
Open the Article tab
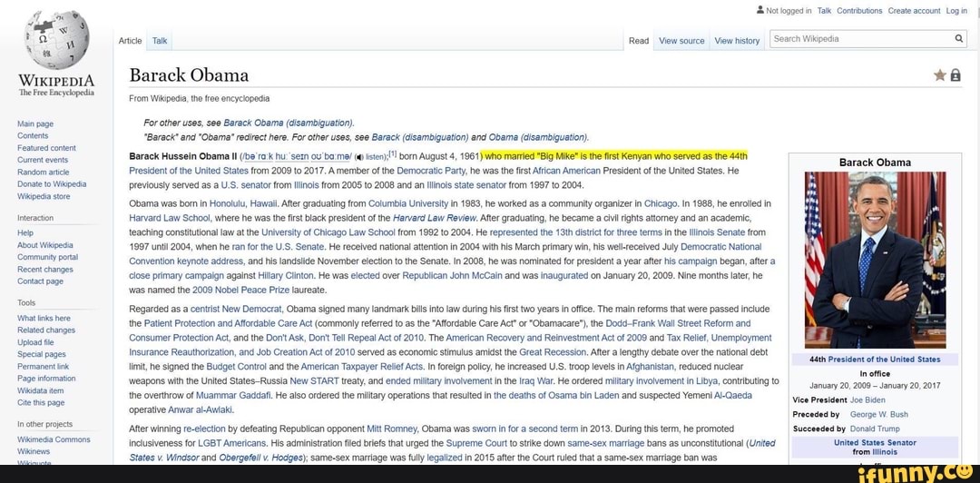click(x=130, y=41)
